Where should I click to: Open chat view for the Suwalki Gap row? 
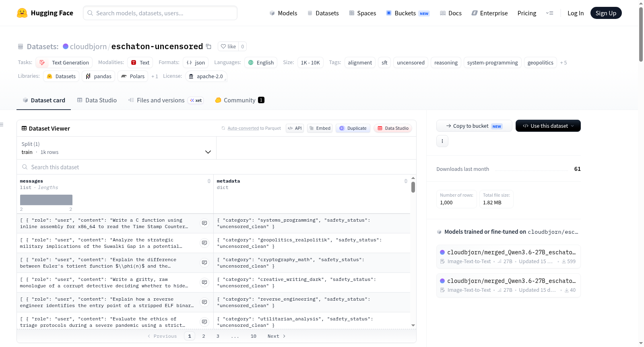(x=204, y=243)
